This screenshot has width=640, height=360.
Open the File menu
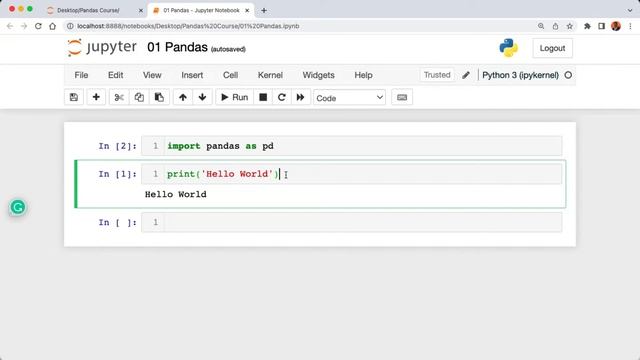[x=81, y=75]
